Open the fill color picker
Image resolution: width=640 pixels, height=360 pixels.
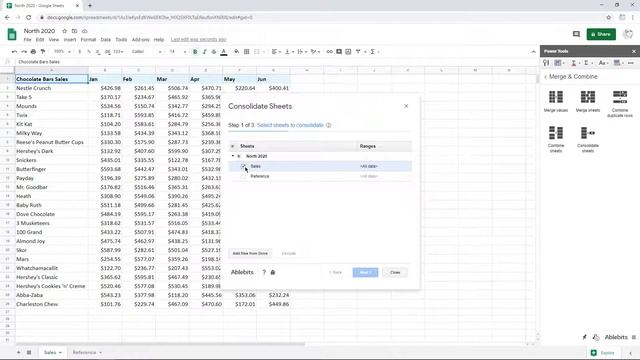236,52
